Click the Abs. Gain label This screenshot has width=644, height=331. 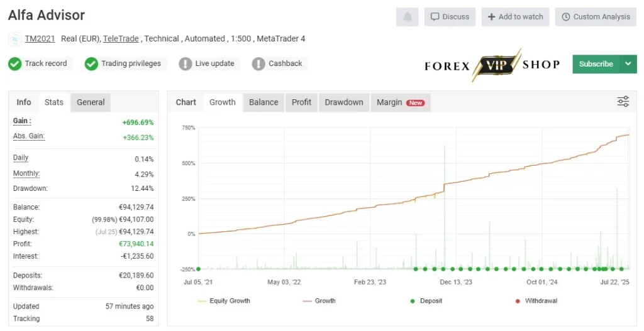(29, 136)
